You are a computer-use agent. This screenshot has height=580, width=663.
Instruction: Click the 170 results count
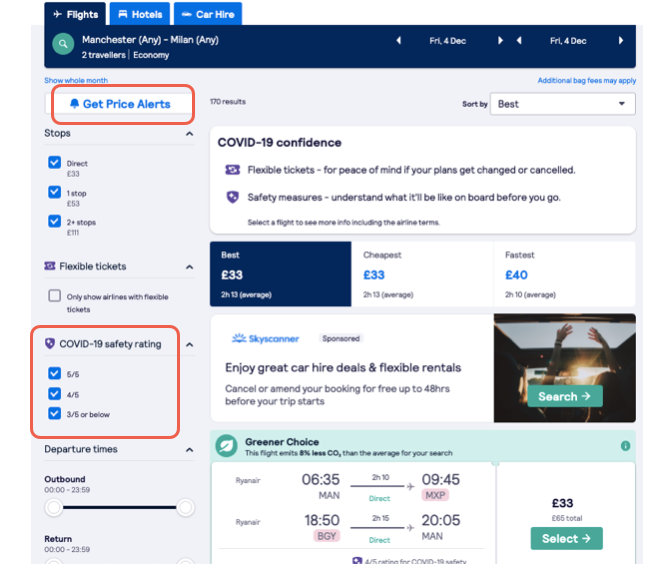[228, 101]
